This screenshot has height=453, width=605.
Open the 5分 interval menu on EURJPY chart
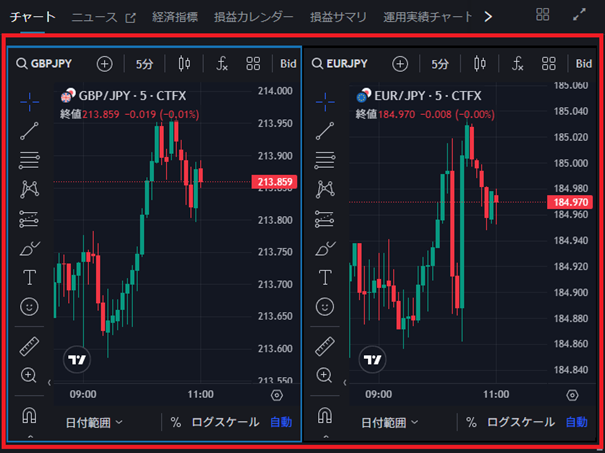pyautogui.click(x=440, y=64)
